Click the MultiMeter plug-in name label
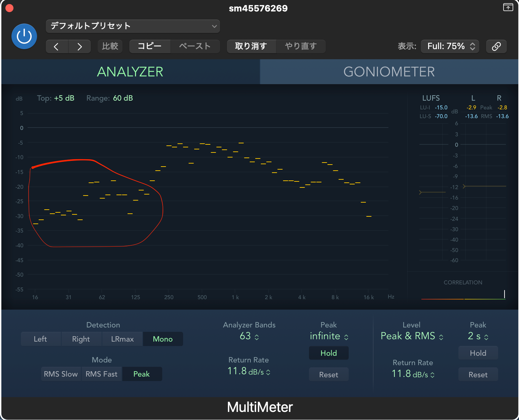Image resolution: width=519 pixels, height=420 pixels. tap(260, 407)
